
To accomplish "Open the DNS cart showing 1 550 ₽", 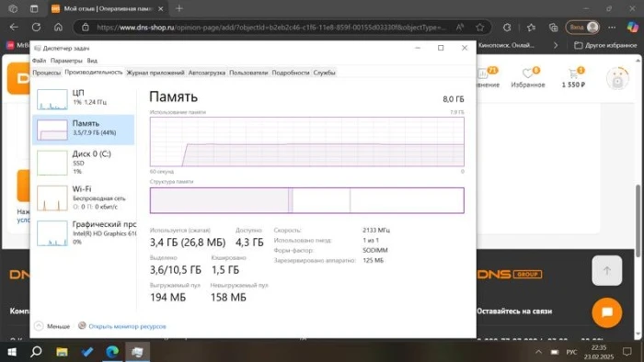I will point(574,77).
